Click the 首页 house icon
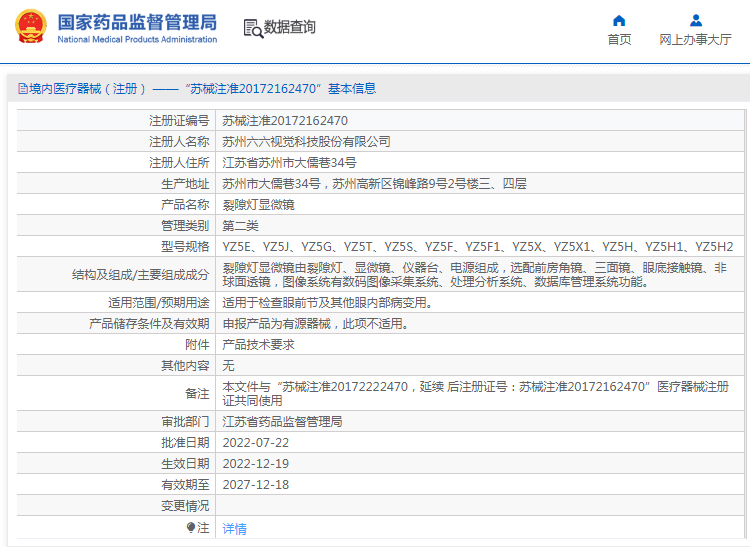The image size is (750, 547). (x=619, y=20)
